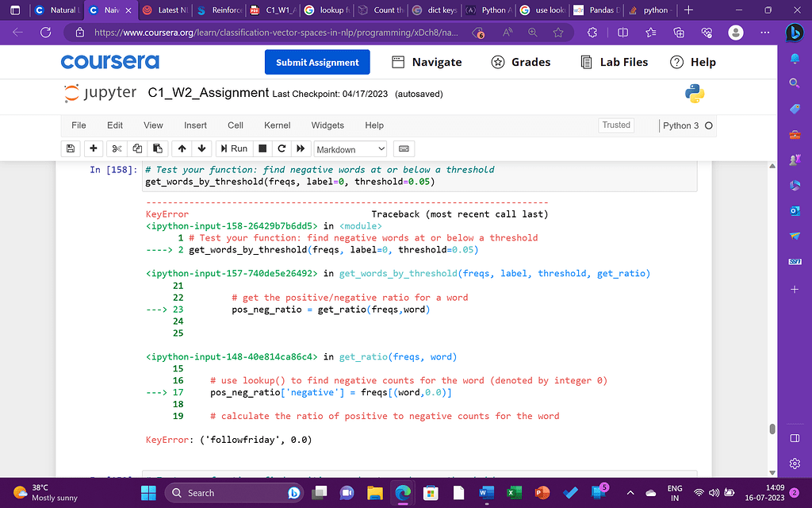Open the command palette keyboard icon

click(x=404, y=148)
